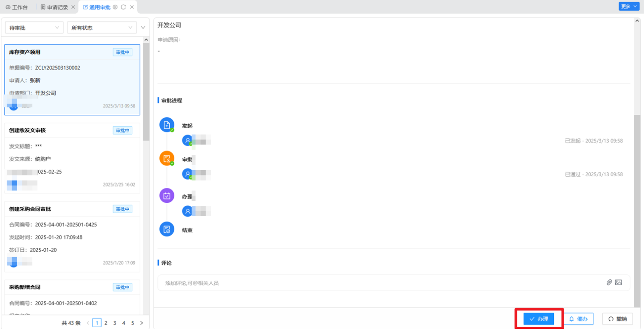Click the 撤销 revoke button
Screen dimensions: 644x331
pos(617,319)
